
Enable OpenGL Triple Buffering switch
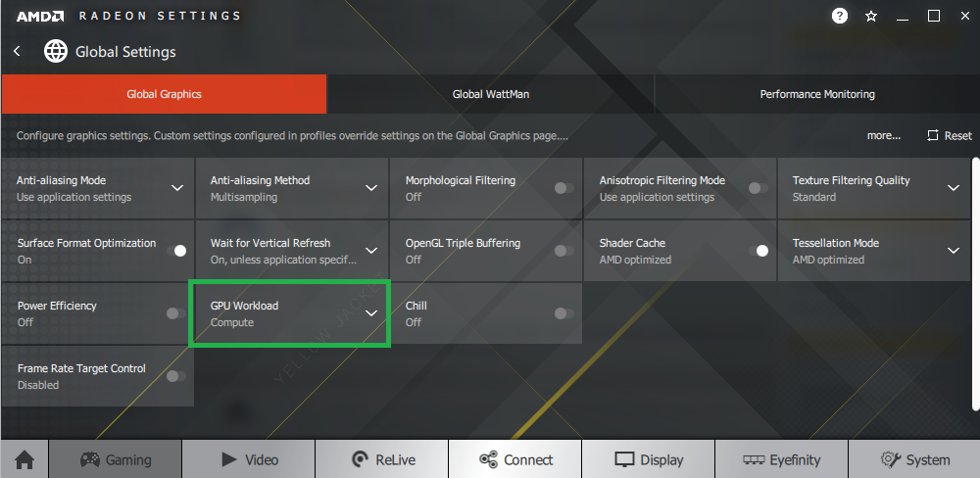(563, 251)
